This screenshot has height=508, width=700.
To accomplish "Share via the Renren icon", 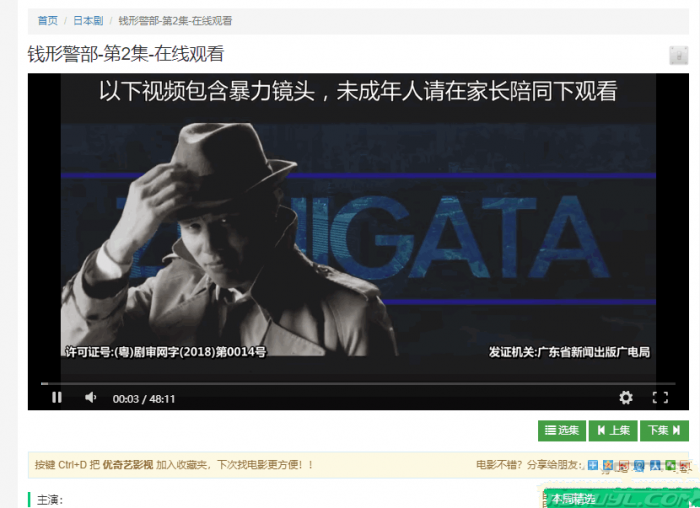I will click(x=655, y=465).
